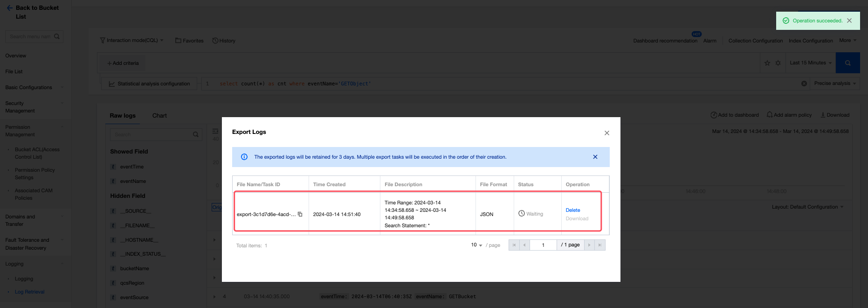This screenshot has height=308, width=868.
Task: Select qcsRegion hidden field
Action: coord(132,283)
